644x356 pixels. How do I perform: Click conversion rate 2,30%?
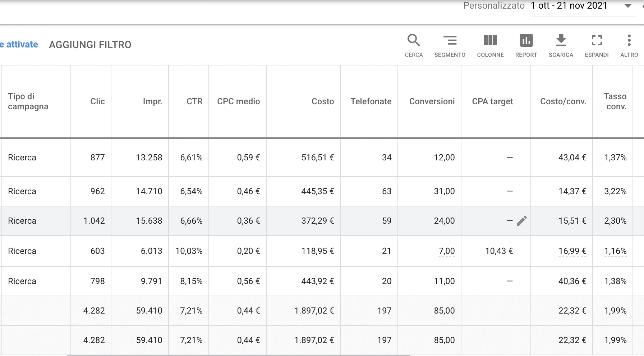[615, 221]
